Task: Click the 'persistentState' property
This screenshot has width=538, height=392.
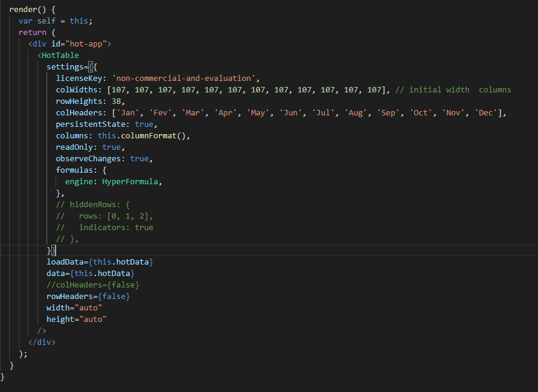Action: (91, 124)
